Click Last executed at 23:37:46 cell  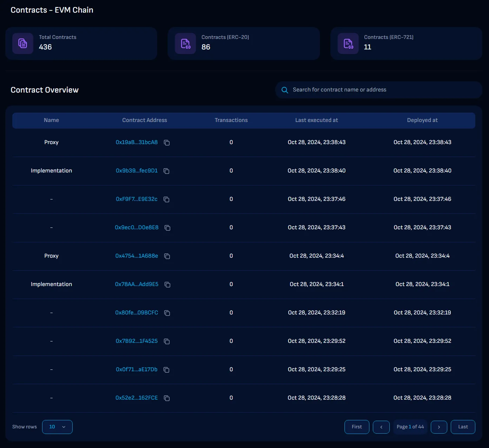(317, 199)
